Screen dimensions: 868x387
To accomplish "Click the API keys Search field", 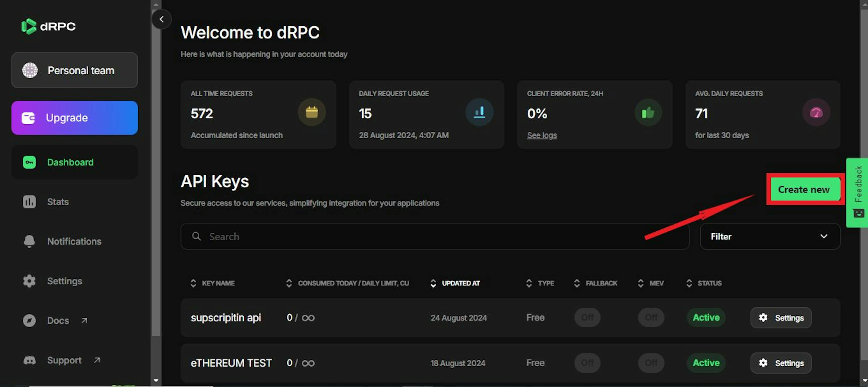I will pyautogui.click(x=435, y=236).
